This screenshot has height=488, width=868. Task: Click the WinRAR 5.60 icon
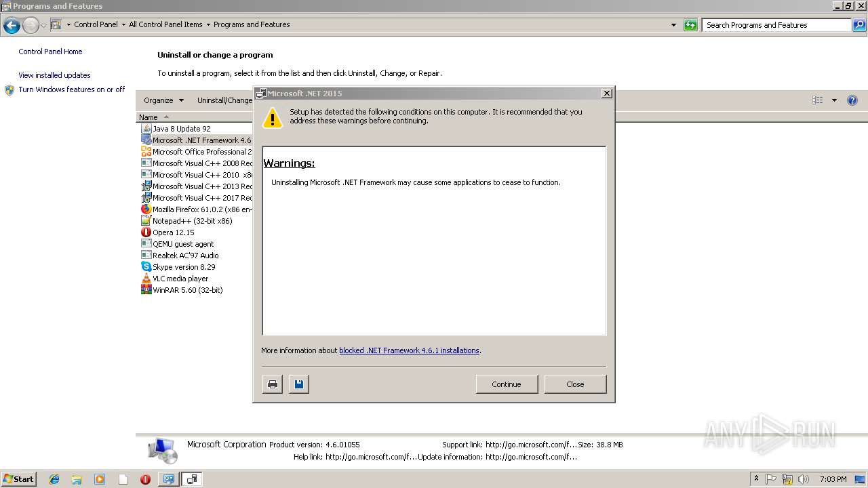(146, 289)
